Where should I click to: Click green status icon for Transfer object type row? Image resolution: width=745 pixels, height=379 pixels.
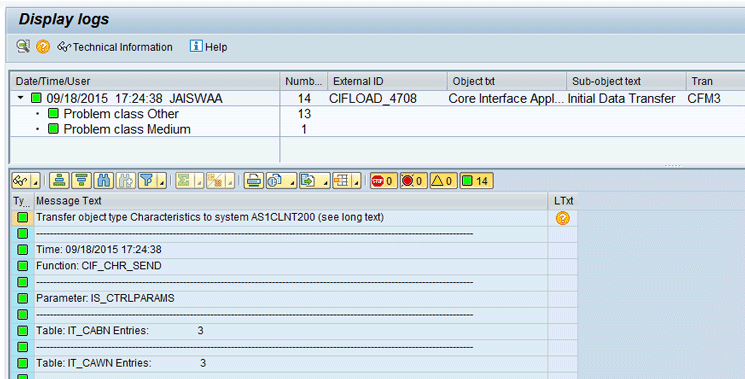click(x=22, y=218)
